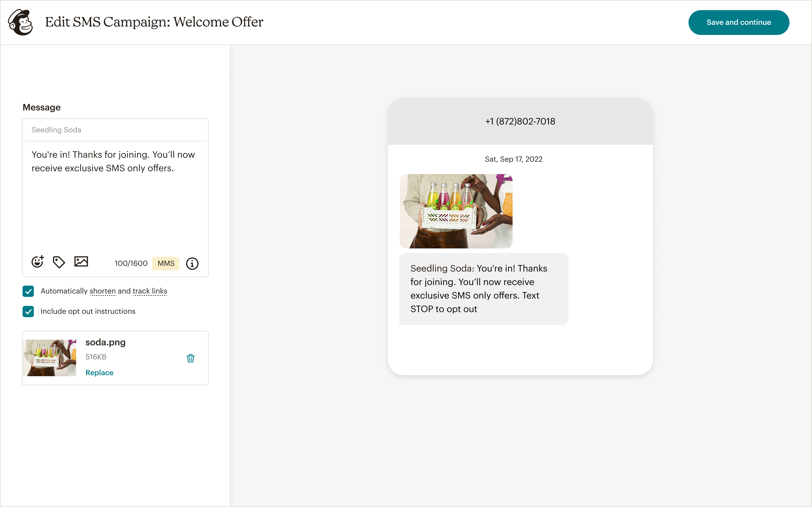Click the merge tag icon
The height and width of the screenshot is (507, 812).
pos(59,262)
